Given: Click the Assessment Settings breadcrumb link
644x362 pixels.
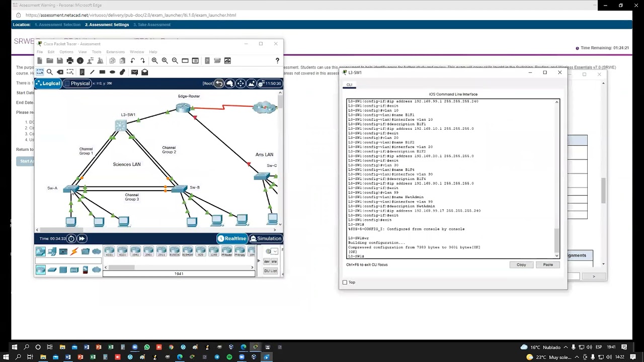Looking at the screenshot, I should pos(107,25).
